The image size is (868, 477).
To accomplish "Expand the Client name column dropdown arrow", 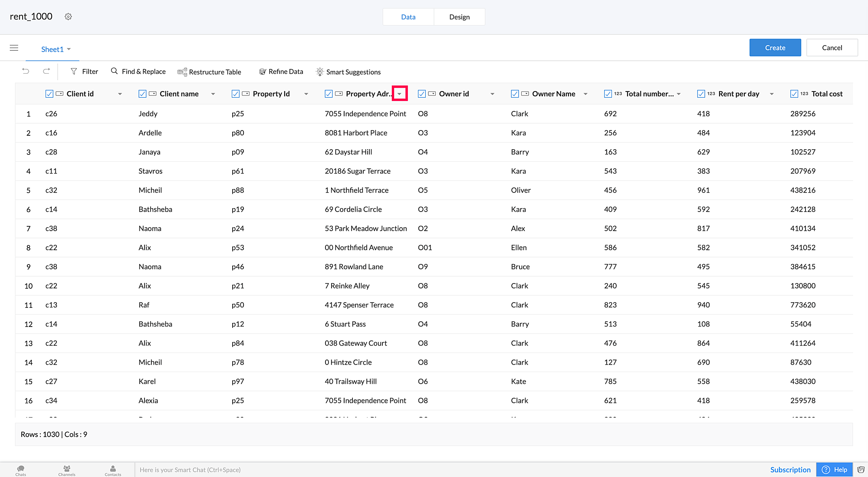I will tap(213, 94).
